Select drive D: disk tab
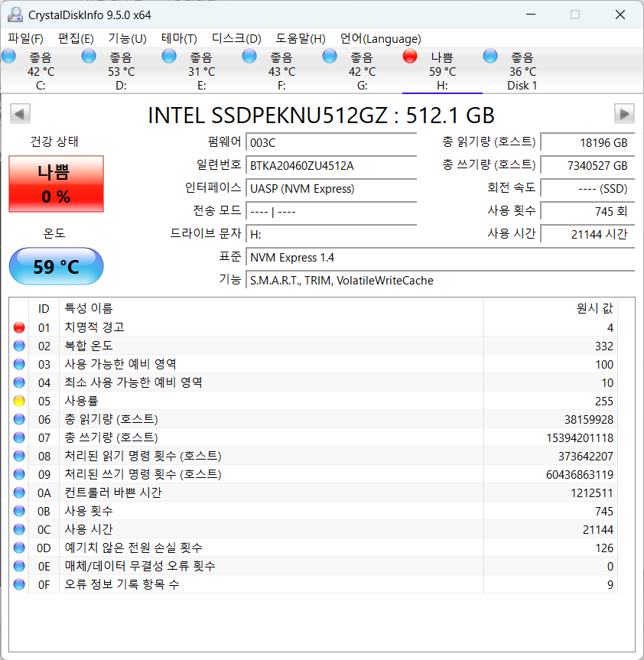644x660 pixels. tap(121, 70)
